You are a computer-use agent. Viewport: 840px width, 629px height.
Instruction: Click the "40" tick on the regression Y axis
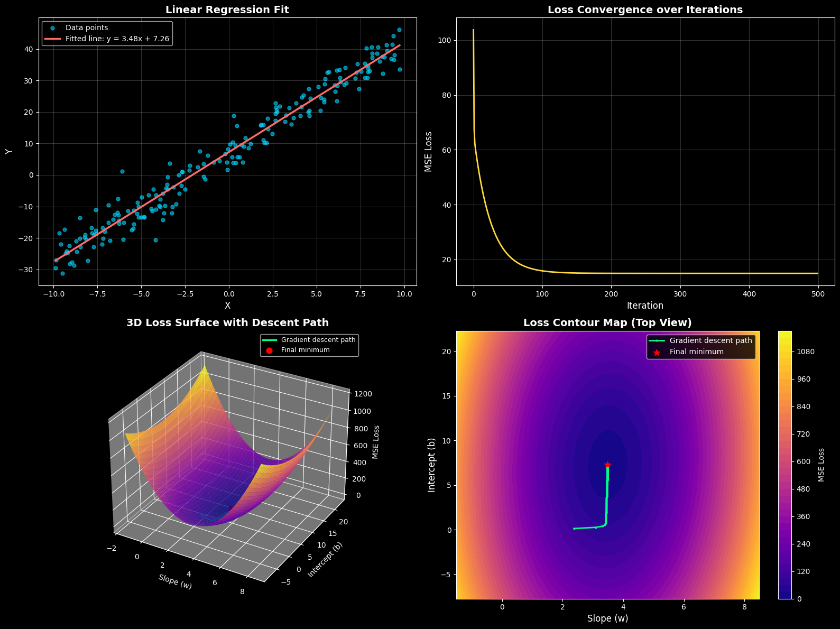(29, 49)
